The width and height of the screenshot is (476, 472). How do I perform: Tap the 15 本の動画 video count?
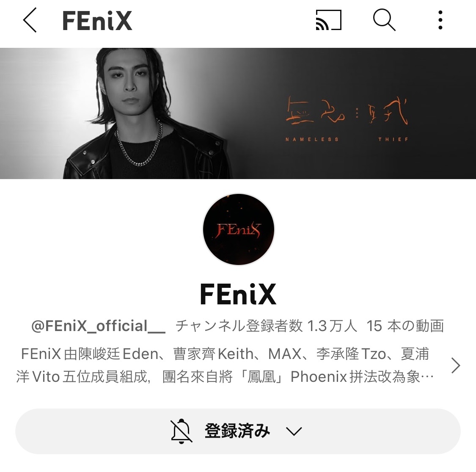[405, 326]
